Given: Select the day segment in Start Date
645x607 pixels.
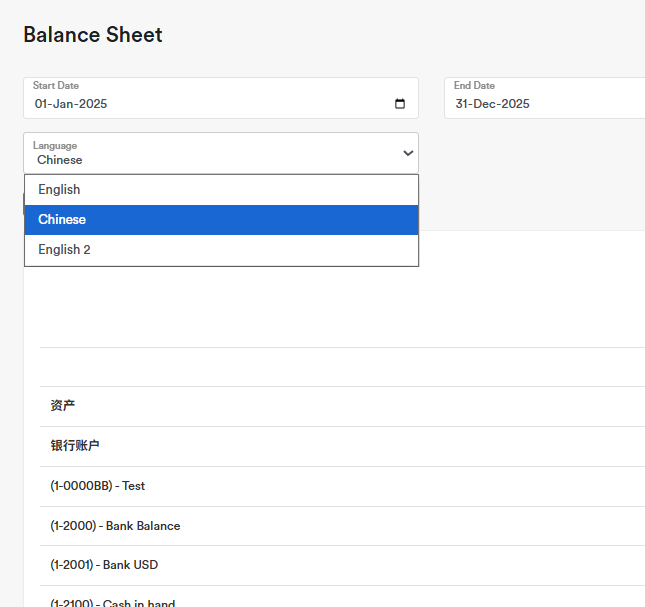Looking at the screenshot, I should 42,104.
